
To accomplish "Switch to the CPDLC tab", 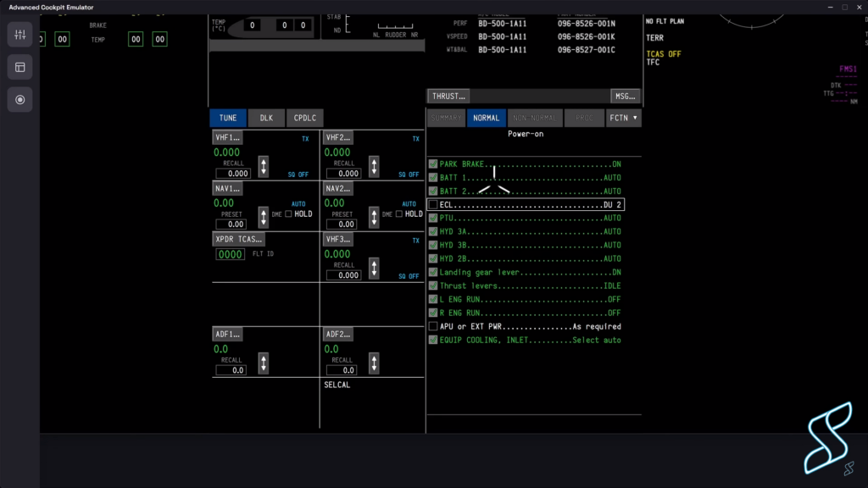I will 305,118.
